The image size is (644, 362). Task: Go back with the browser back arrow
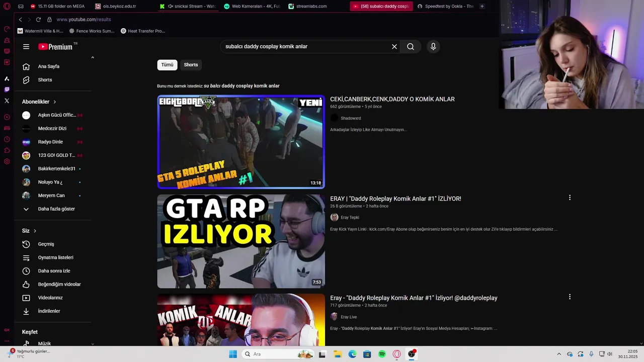pos(20,20)
